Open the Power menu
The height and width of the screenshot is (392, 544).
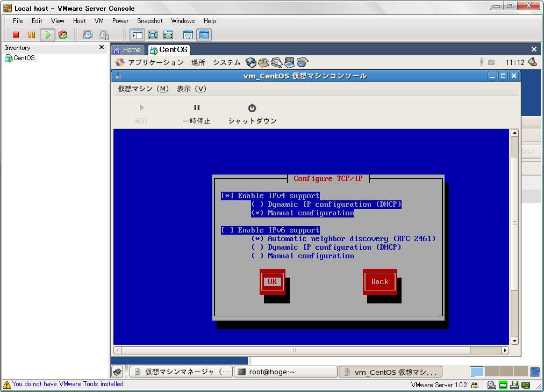pyautogui.click(x=120, y=21)
